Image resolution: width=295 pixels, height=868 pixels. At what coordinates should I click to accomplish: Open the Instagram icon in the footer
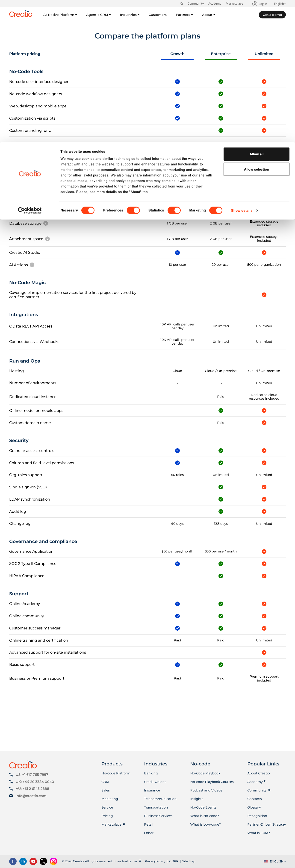(53, 861)
